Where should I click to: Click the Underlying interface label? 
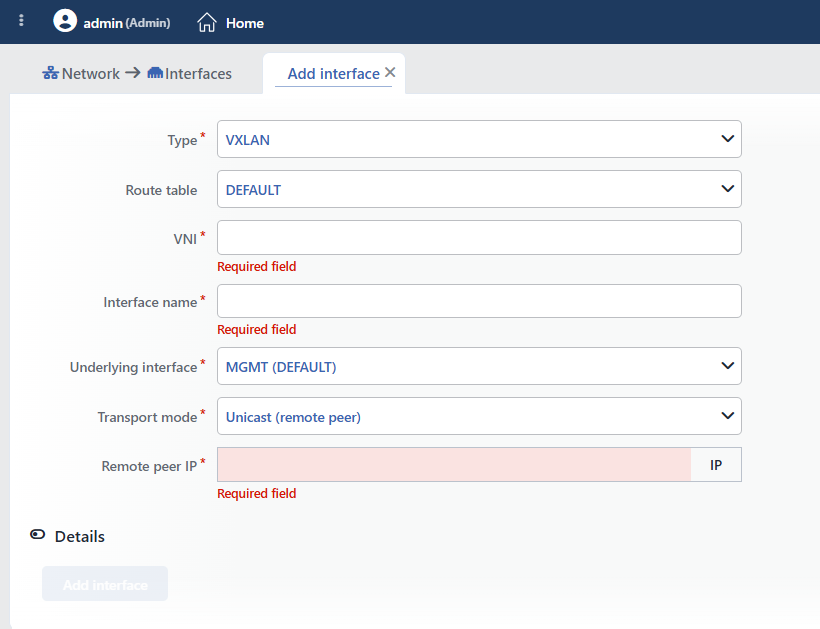click(133, 367)
